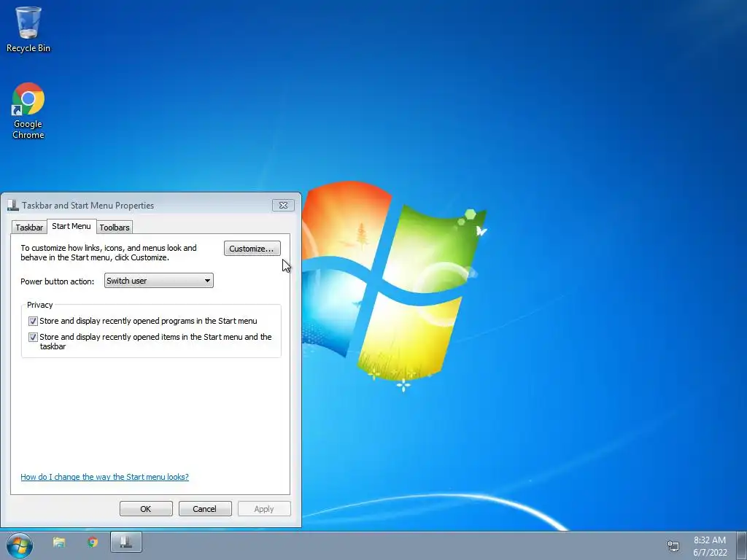This screenshot has width=747, height=560.
Task: Dismiss the dialog with Cancel
Action: pyautogui.click(x=205, y=508)
